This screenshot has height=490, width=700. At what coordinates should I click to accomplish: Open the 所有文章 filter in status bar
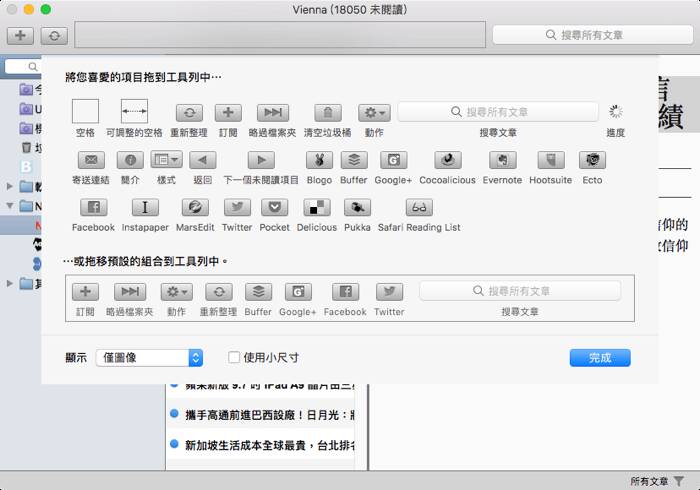click(x=649, y=481)
